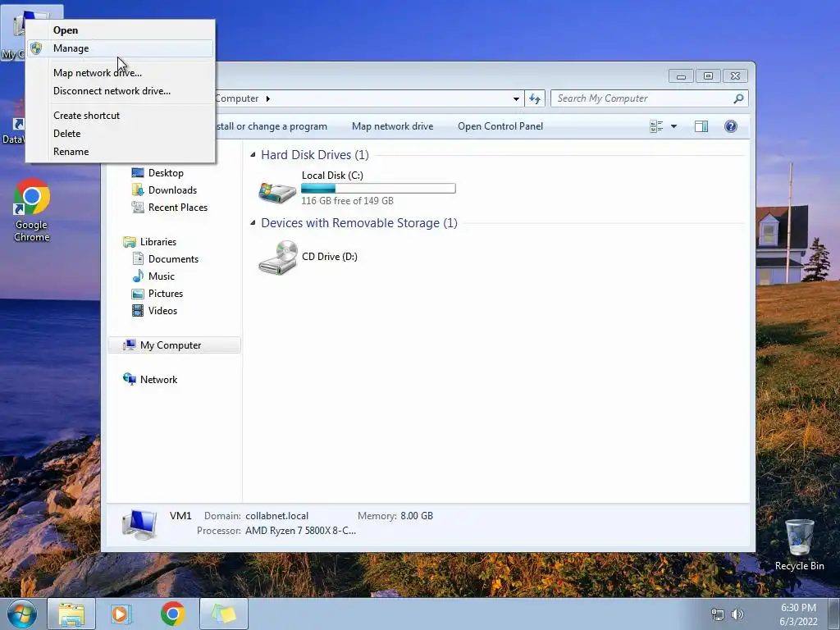Screen dimensions: 840x630
Task: Click the Sticky Notes taskbar icon
Action: (223, 614)
